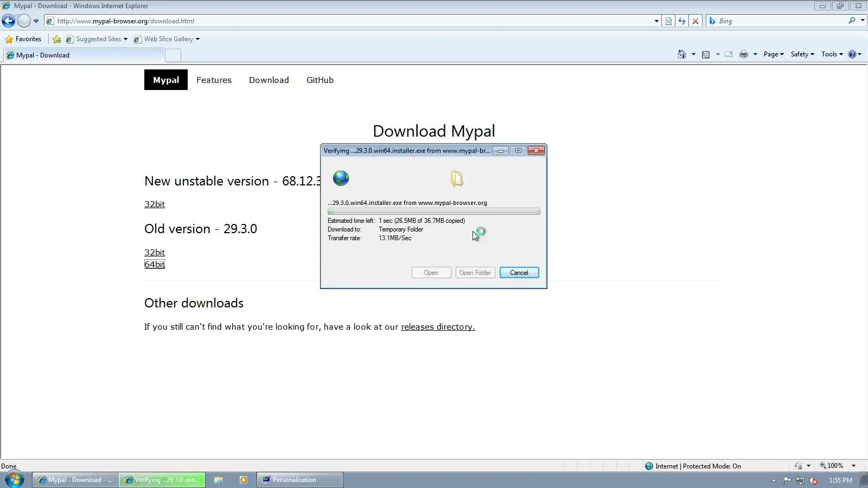Open the Help menu dropdown arrow
868x488 pixels.
pyautogui.click(x=860, y=54)
